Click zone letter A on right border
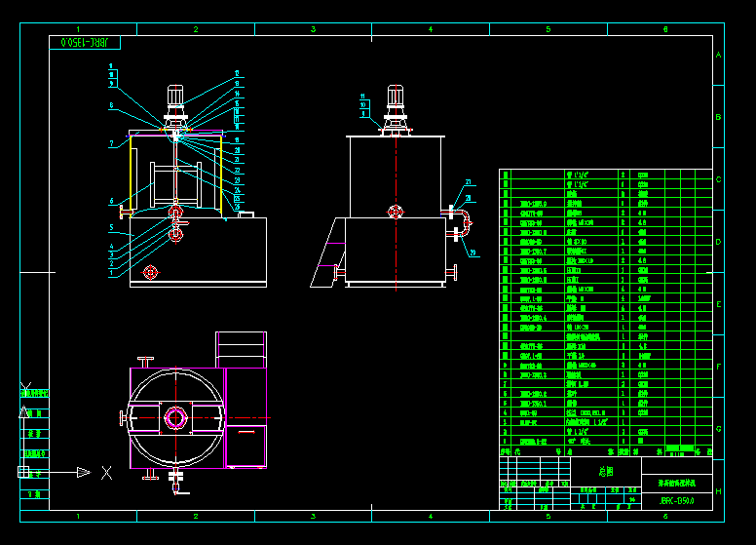Image resolution: width=756 pixels, height=545 pixels. tap(718, 55)
